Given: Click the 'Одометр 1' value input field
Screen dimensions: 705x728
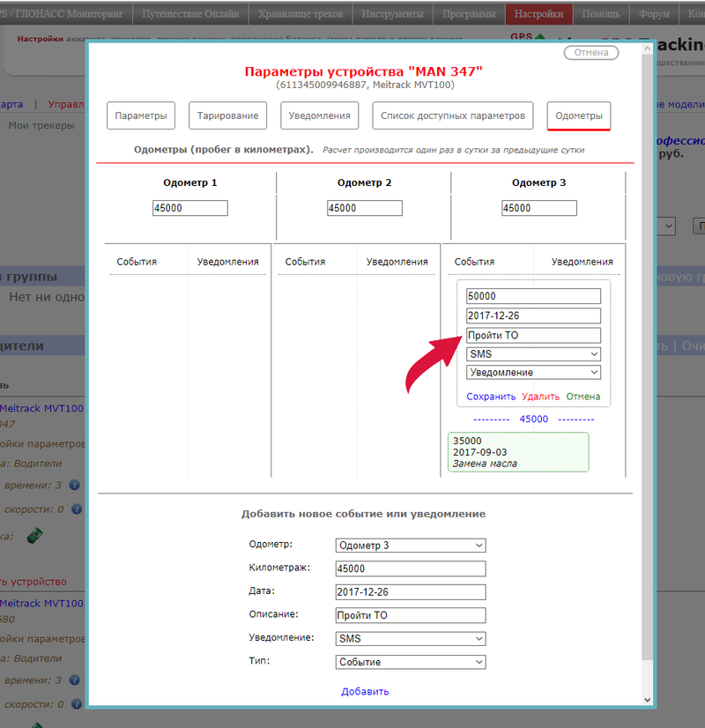Looking at the screenshot, I should click(x=189, y=208).
